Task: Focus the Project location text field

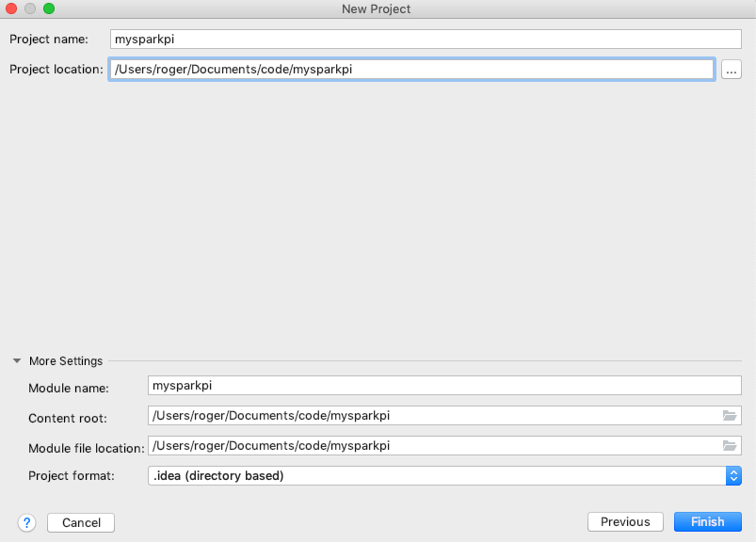Action: (410, 70)
